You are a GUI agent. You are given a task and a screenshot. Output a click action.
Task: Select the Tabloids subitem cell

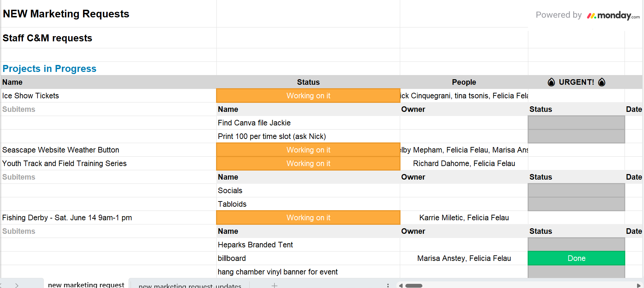pos(308,204)
